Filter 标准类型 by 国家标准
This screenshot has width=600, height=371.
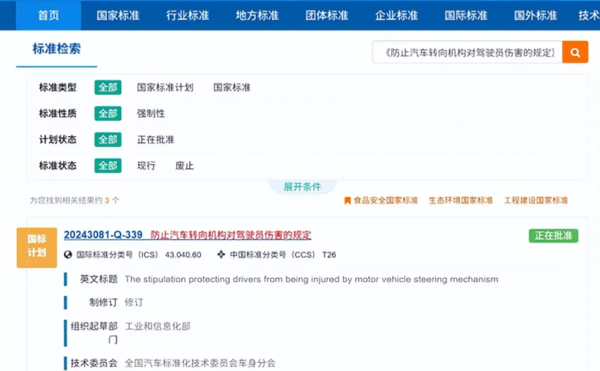pos(232,88)
